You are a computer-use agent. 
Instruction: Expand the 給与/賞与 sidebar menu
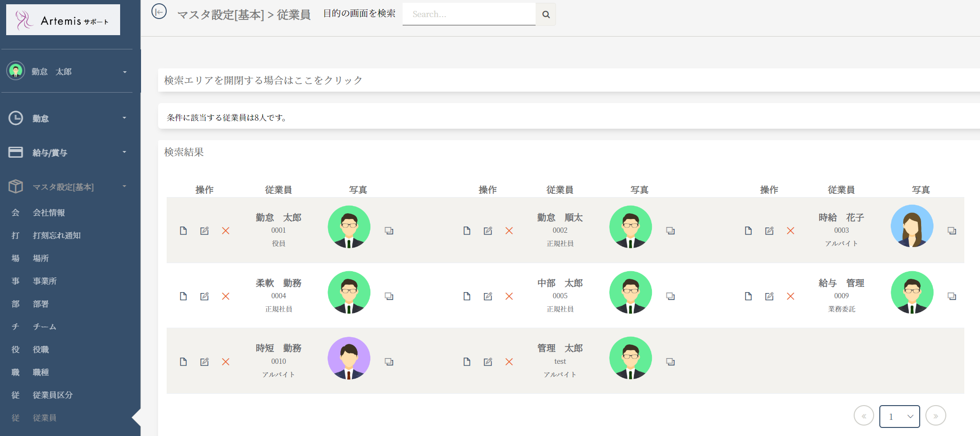(67, 152)
